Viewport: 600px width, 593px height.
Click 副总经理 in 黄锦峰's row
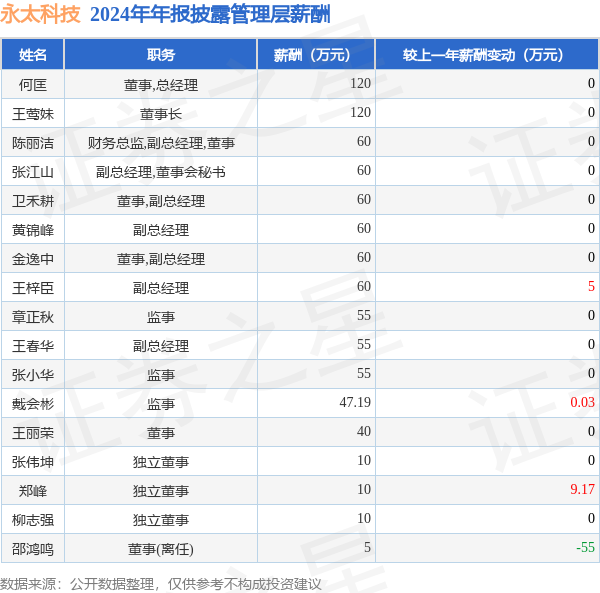tap(161, 230)
